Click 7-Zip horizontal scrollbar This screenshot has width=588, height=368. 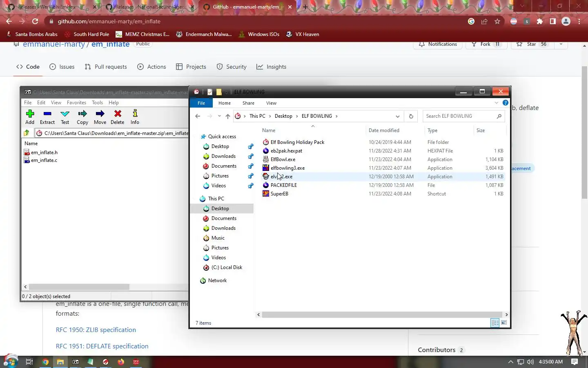tap(79, 287)
